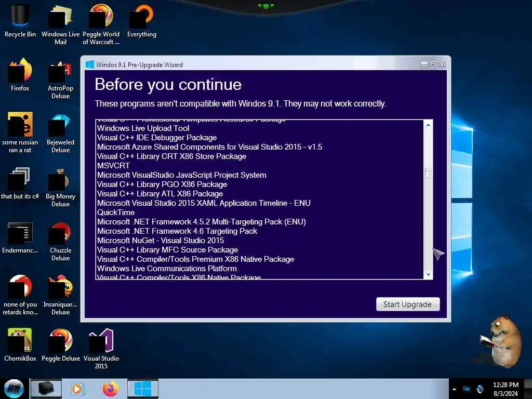
Task: Click the Windows logo taskbar button
Action: pos(143,389)
